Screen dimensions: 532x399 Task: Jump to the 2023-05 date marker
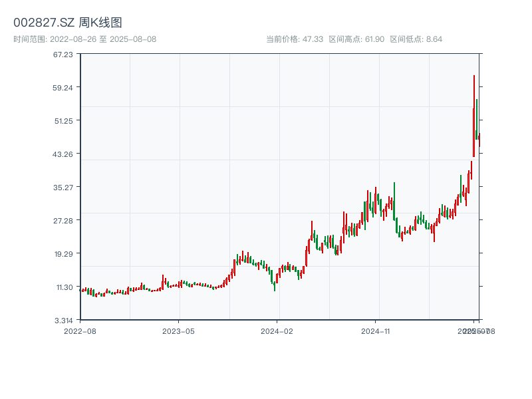tap(179, 331)
